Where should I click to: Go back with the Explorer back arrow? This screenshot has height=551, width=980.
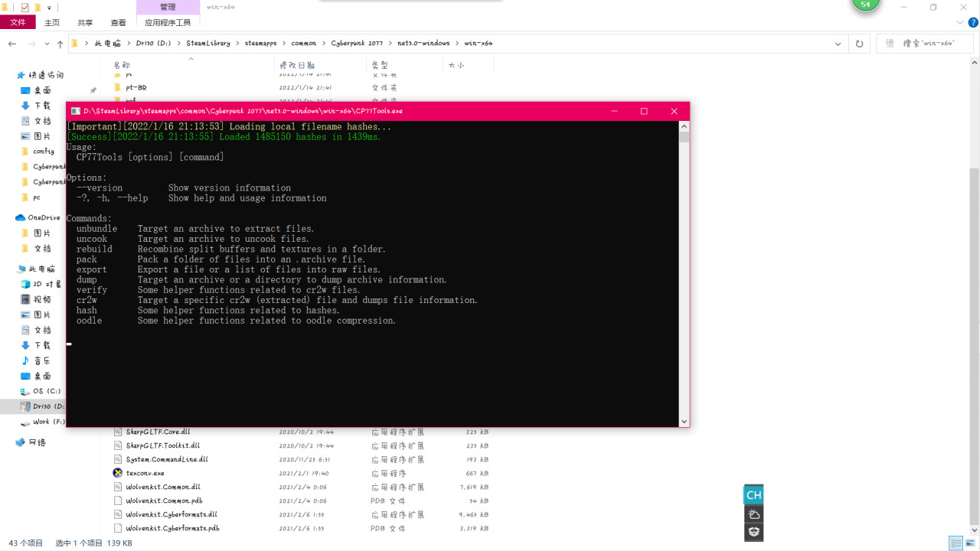pyautogui.click(x=12, y=44)
